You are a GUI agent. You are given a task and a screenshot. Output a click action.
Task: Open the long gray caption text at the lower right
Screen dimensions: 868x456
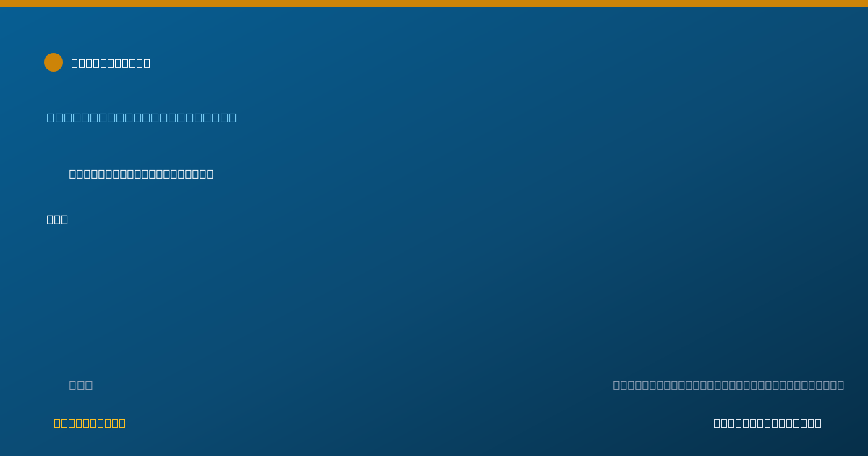[728, 385]
